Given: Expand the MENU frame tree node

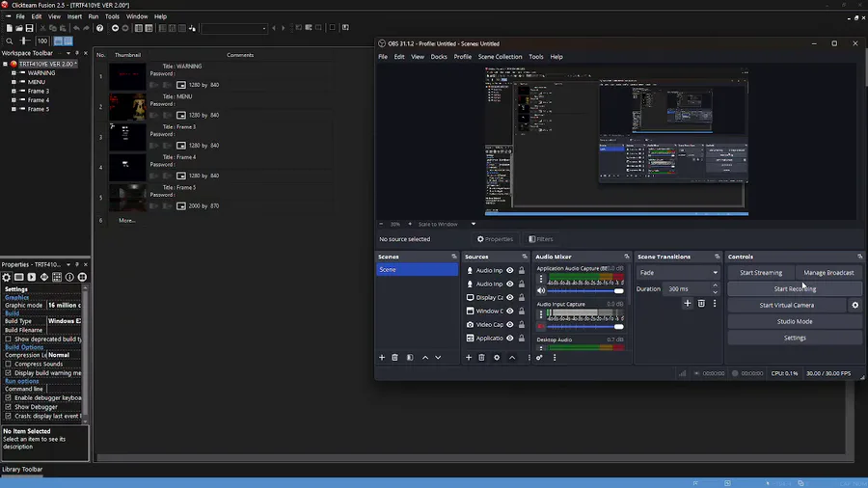Looking at the screenshot, I should pos(14,82).
